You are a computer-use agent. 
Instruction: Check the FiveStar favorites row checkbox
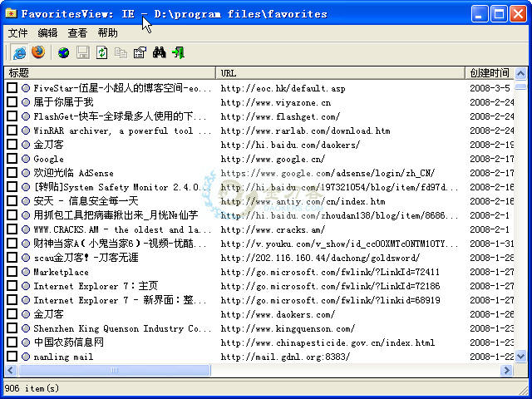[12, 88]
